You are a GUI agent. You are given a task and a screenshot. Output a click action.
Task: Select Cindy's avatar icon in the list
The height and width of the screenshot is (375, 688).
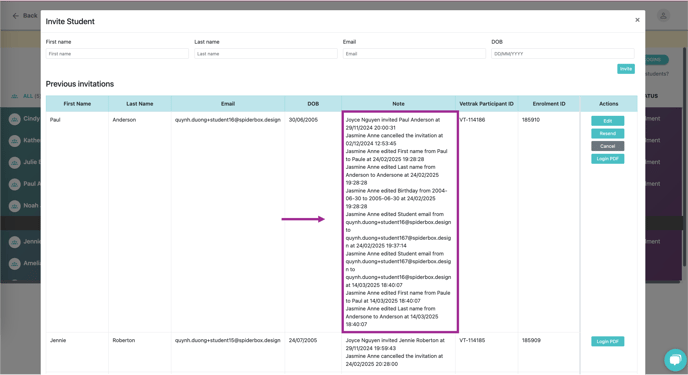[14, 119]
